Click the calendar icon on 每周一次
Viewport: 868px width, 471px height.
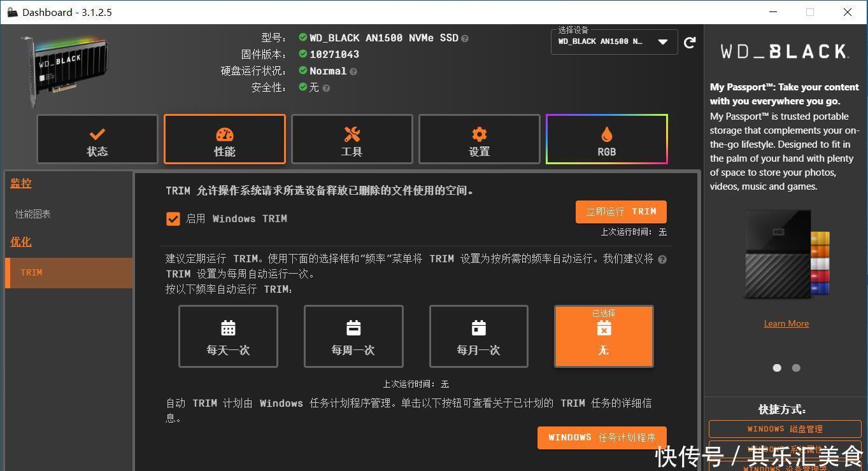click(x=353, y=328)
